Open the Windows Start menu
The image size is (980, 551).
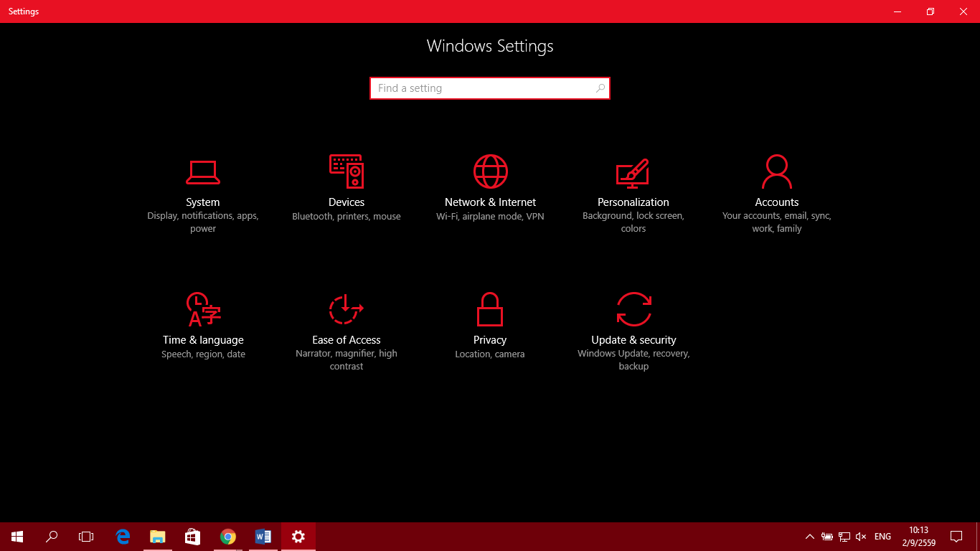tap(17, 537)
